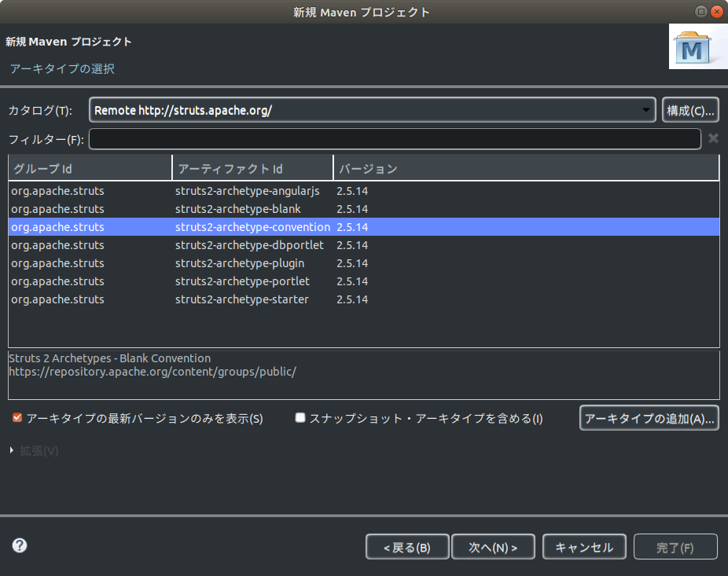The height and width of the screenshot is (576, 728).
Task: Proceed with the 次へ(N) button
Action: point(493,547)
